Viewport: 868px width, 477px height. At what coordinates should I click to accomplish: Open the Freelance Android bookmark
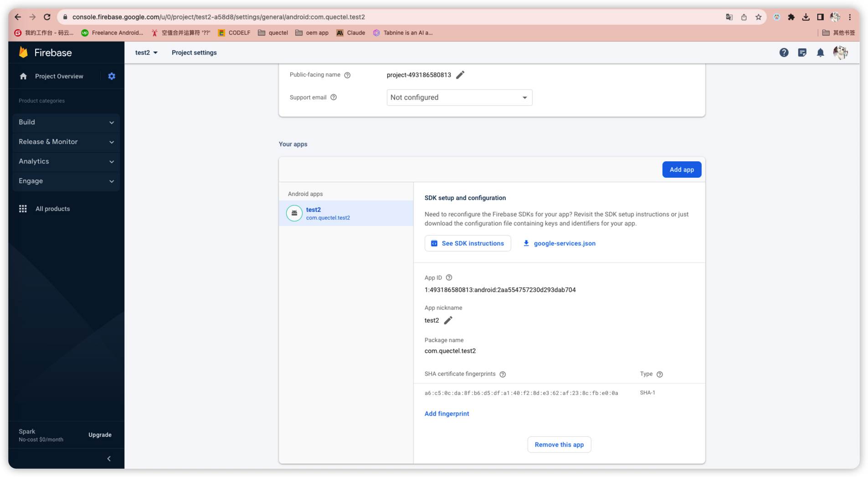tap(112, 33)
